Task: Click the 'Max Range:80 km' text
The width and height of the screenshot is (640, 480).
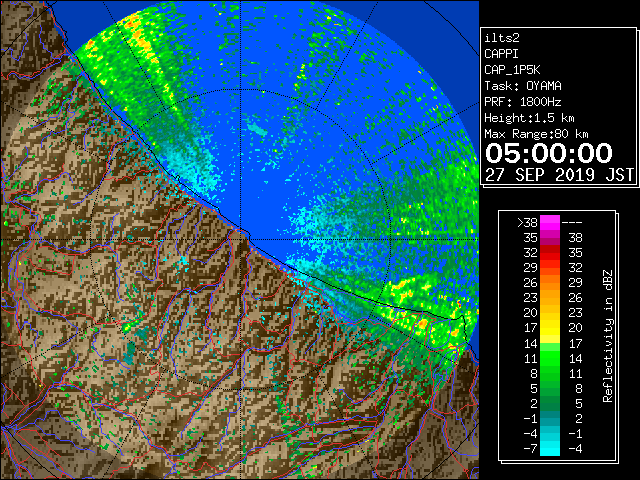Action: click(536, 134)
